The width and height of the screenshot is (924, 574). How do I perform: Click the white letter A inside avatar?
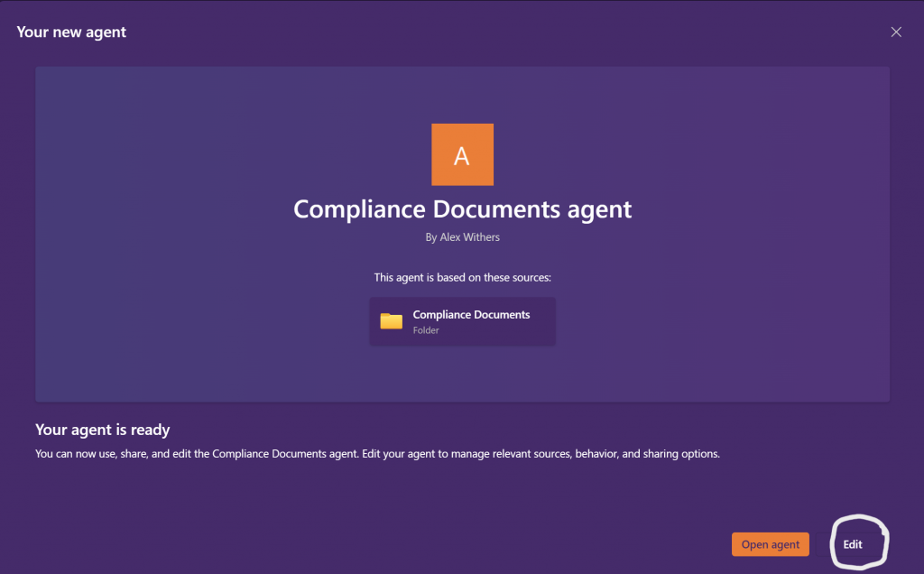point(462,156)
